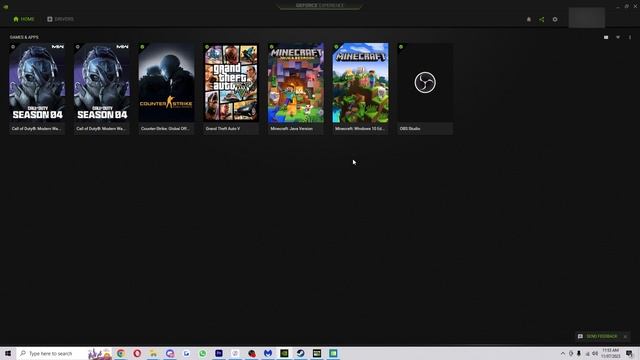Image resolution: width=640 pixels, height=360 pixels.
Task: Click the optimized badge on Grand Theft Auto V
Action: 207,47
